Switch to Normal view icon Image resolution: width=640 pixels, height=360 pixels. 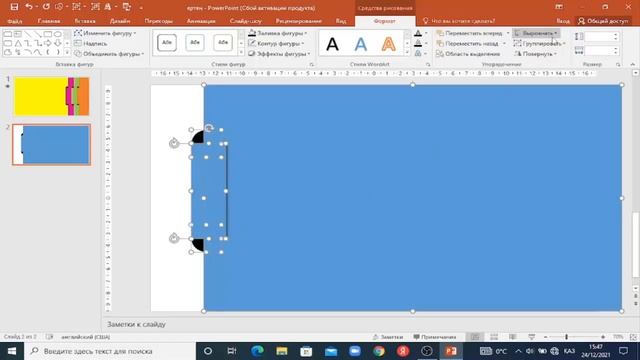click(x=475, y=337)
